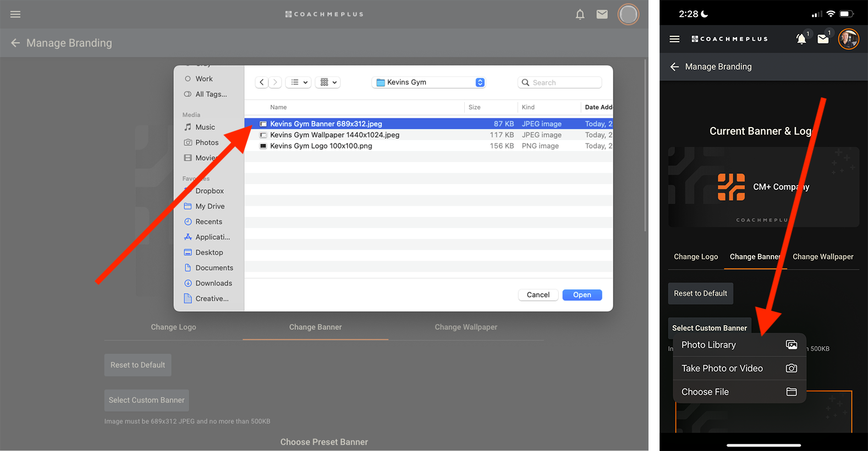Select Kevins Gym Wallpaper 1440x1024.jpeg file

[x=334, y=135]
